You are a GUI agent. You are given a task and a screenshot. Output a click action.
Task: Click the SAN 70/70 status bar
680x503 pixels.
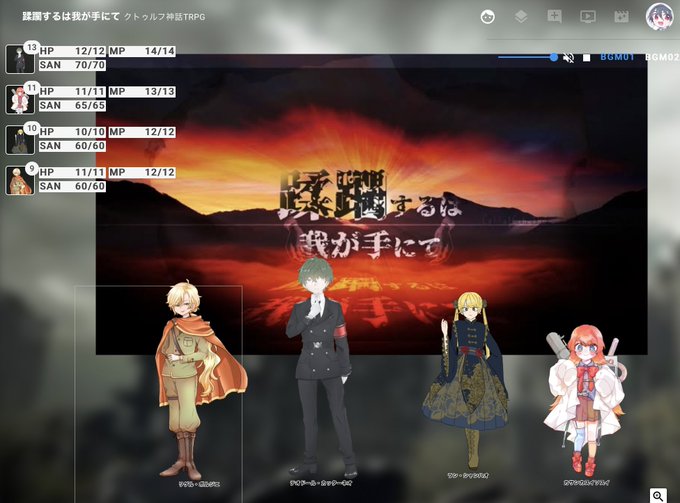[72, 65]
